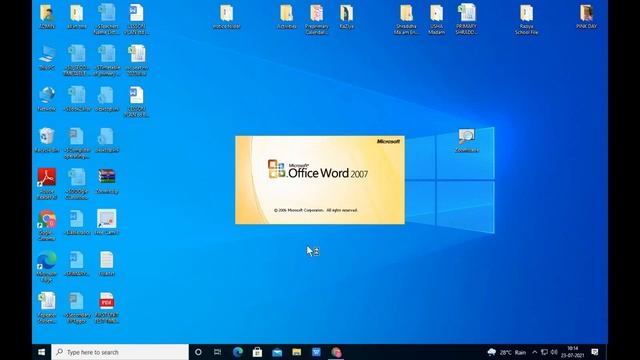Open the Recycle Bin
Screen dimensions: 640x360
[x=47, y=140]
